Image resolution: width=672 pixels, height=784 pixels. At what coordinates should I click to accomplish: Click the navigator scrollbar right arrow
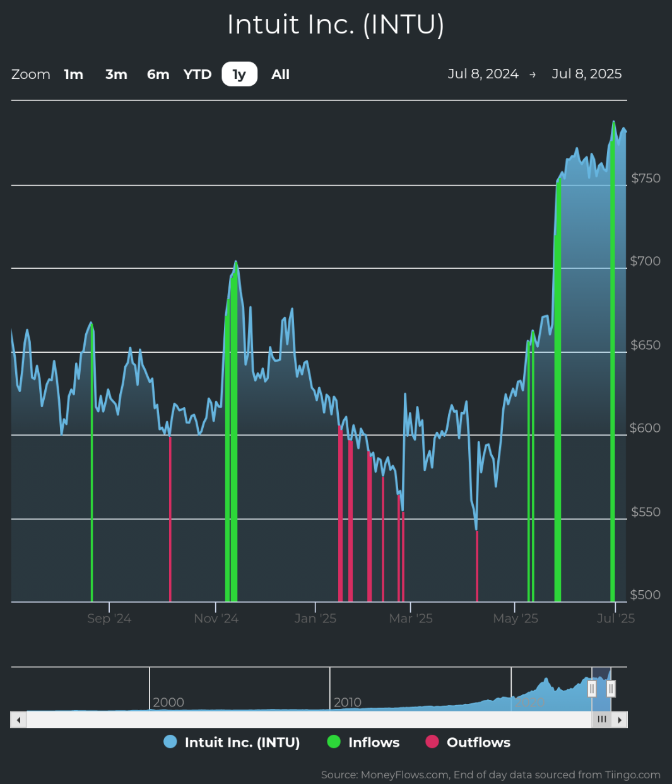pos(620,720)
